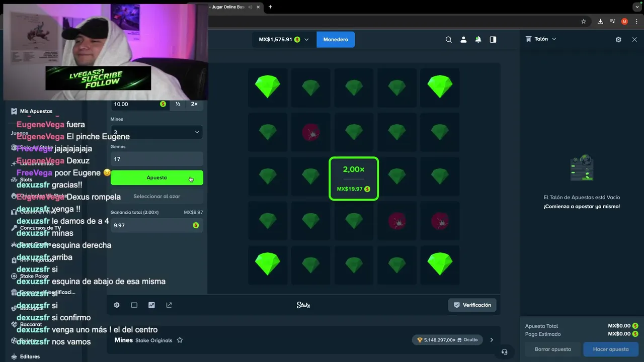Viewport: 644px width, 362px height.
Task: Open Baccarat in sidebar
Action: (31, 324)
